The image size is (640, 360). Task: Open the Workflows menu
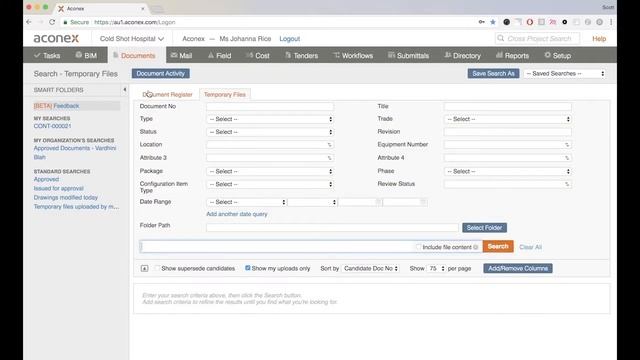353,56
